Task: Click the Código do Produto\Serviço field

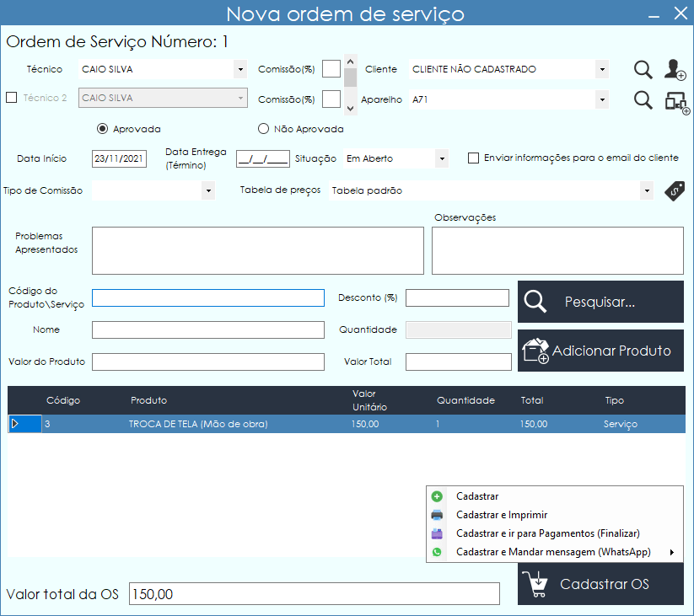Action: pyautogui.click(x=207, y=297)
